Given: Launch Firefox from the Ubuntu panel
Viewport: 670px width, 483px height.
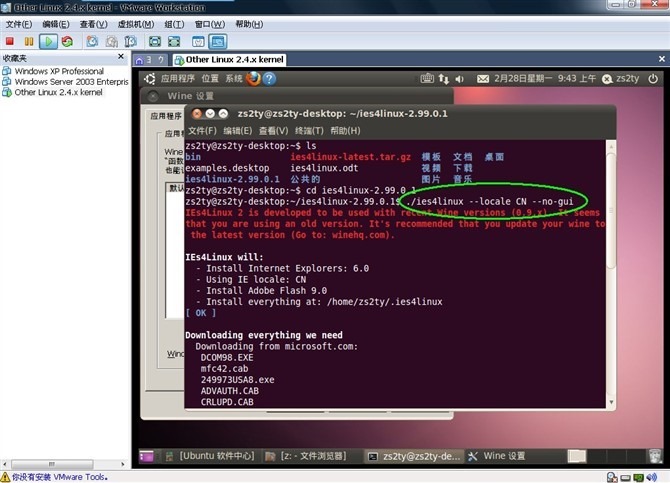Looking at the screenshot, I should [x=253, y=79].
